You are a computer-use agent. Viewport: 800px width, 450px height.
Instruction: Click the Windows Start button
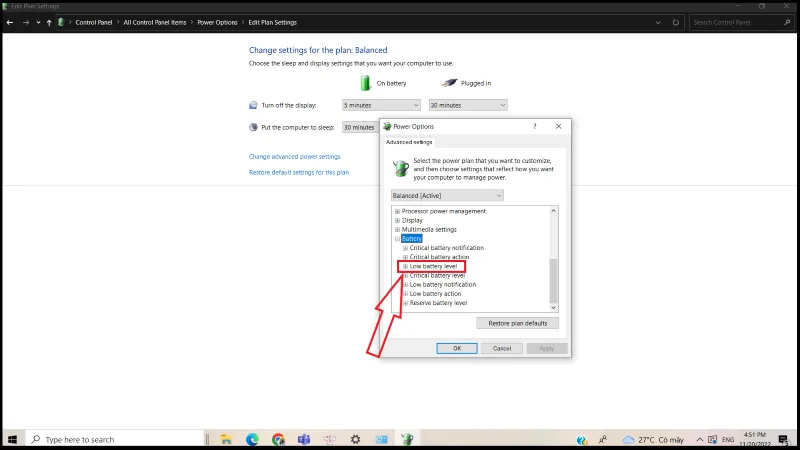pos(13,439)
